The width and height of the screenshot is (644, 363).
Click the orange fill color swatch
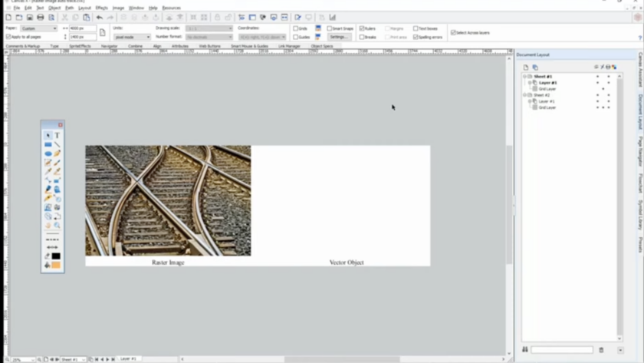pos(56,266)
